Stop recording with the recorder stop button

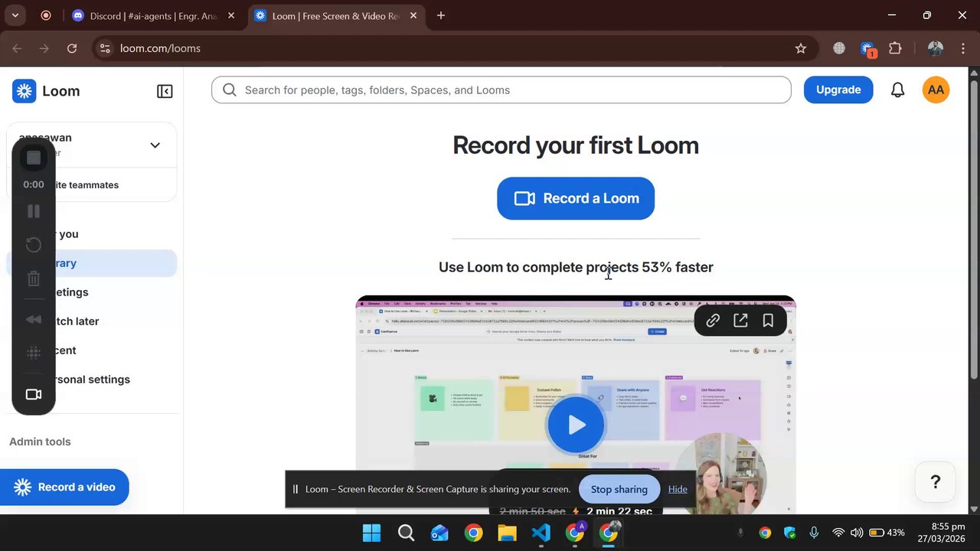[34, 158]
